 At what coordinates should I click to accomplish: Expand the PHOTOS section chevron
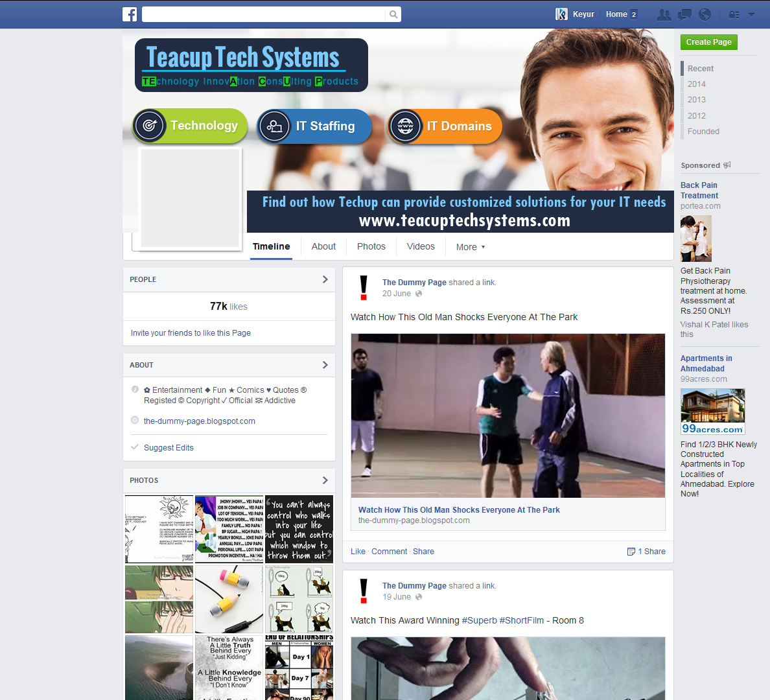point(325,480)
